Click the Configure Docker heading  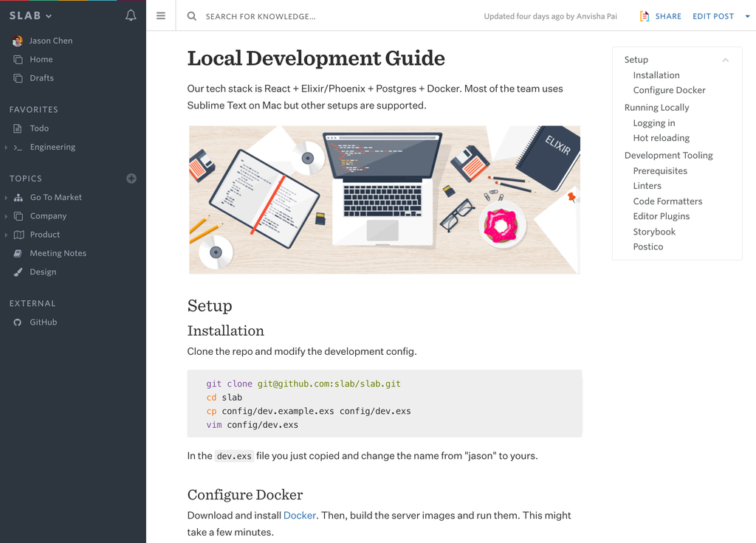(245, 495)
